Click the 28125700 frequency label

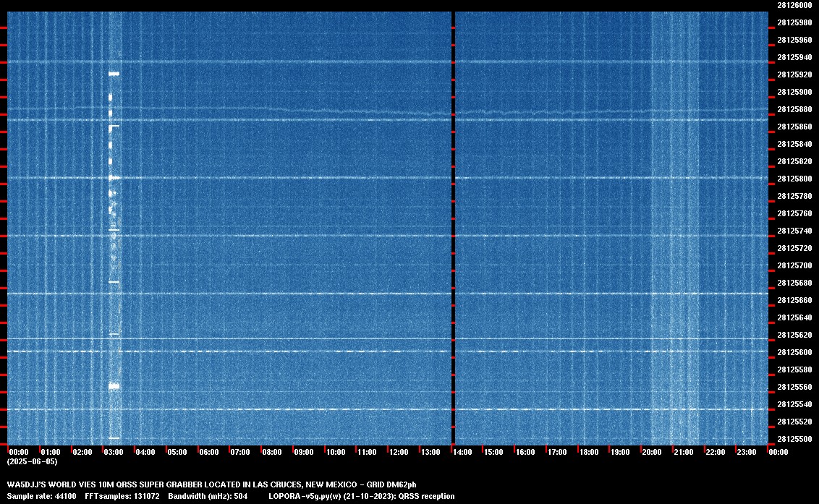tap(794, 265)
